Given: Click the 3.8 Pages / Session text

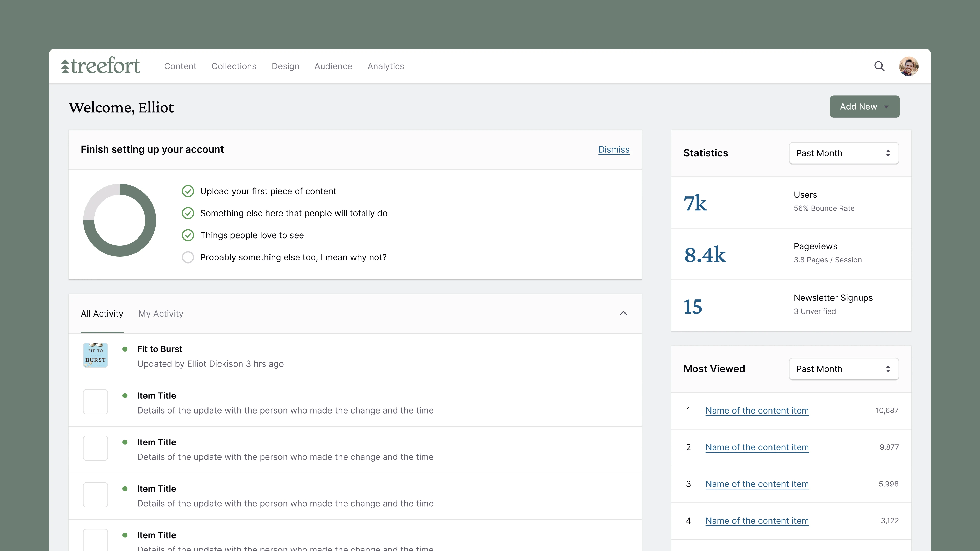Looking at the screenshot, I should coord(828,260).
